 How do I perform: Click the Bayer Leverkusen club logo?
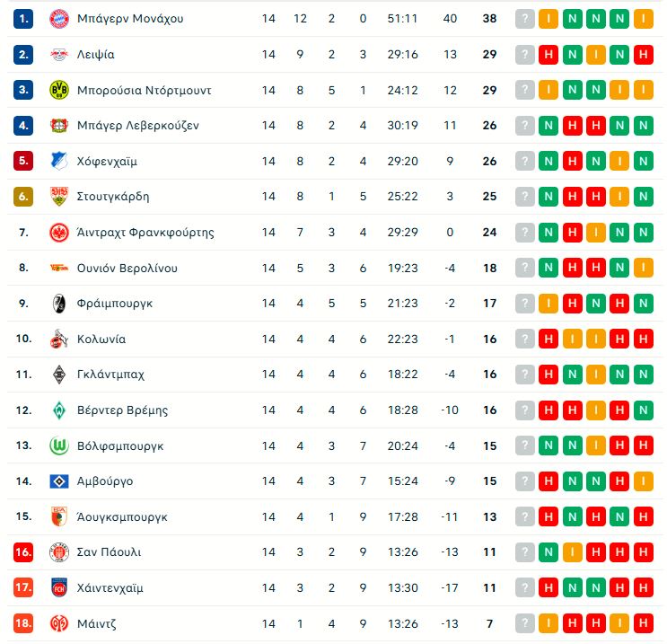58,126
